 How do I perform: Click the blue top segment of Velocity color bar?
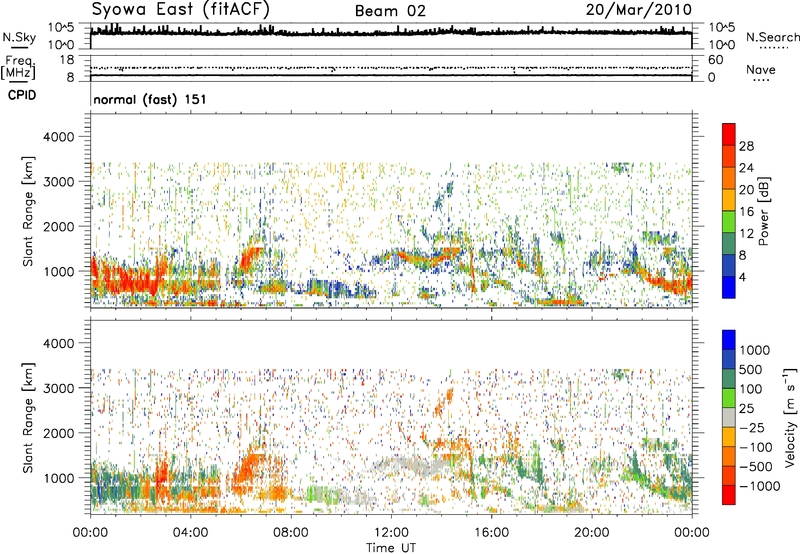pyautogui.click(x=729, y=340)
